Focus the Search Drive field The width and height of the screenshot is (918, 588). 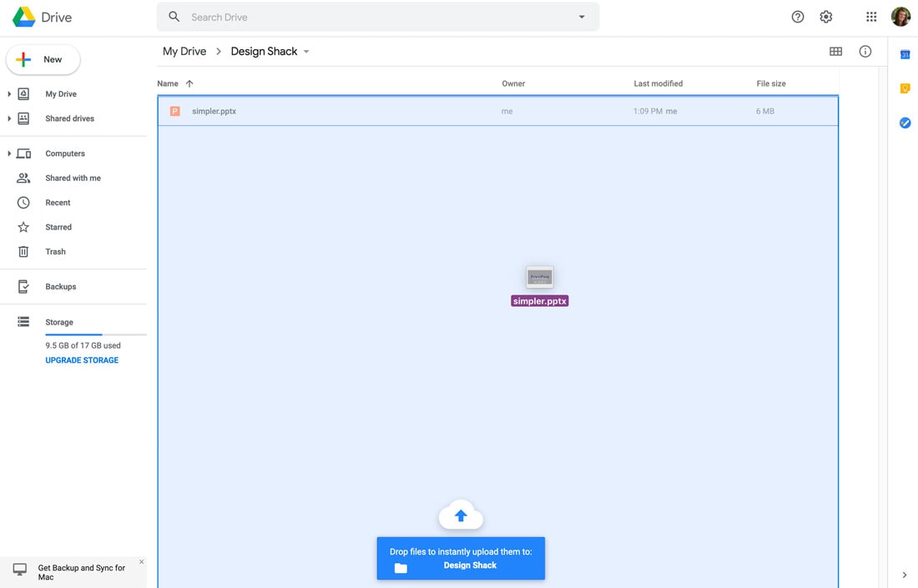(x=377, y=17)
